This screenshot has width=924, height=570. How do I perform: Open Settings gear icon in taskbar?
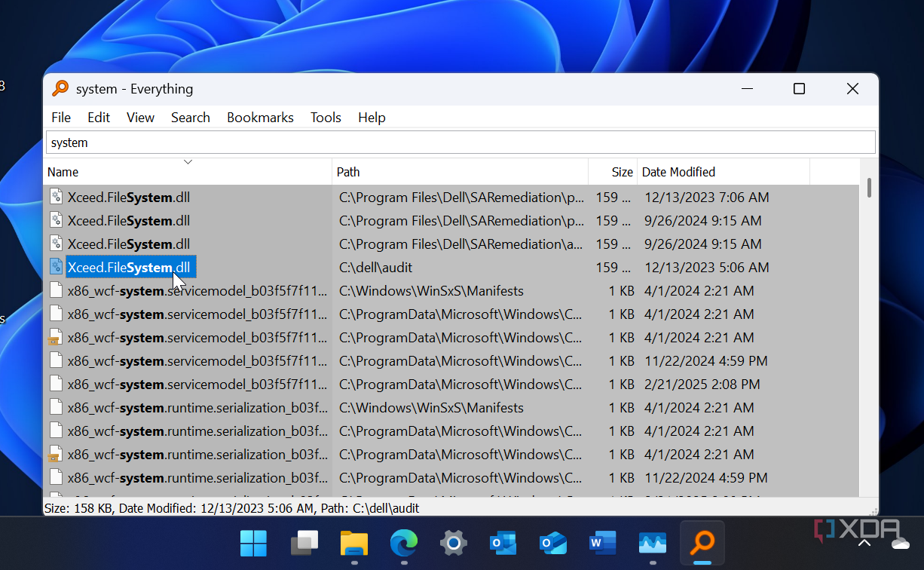click(453, 542)
